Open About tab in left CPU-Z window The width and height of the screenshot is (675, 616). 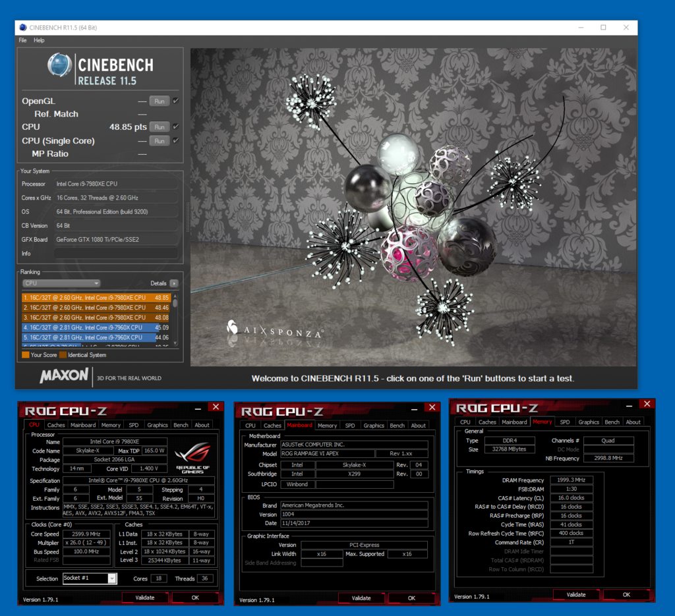[x=202, y=425]
